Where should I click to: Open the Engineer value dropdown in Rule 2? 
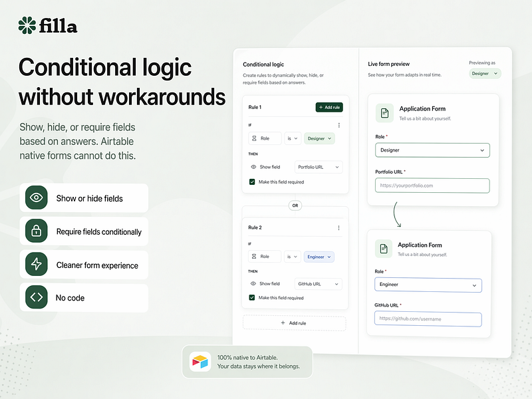tap(319, 257)
